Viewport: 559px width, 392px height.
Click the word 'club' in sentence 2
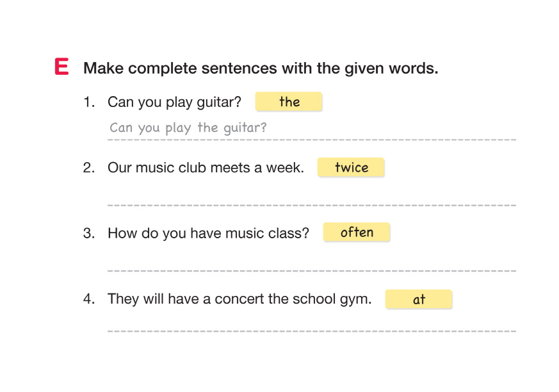pyautogui.click(x=201, y=168)
